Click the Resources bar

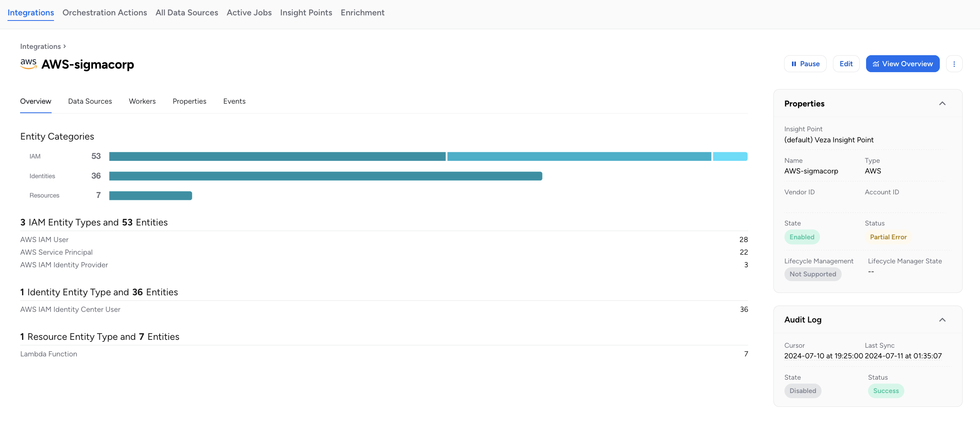point(151,196)
